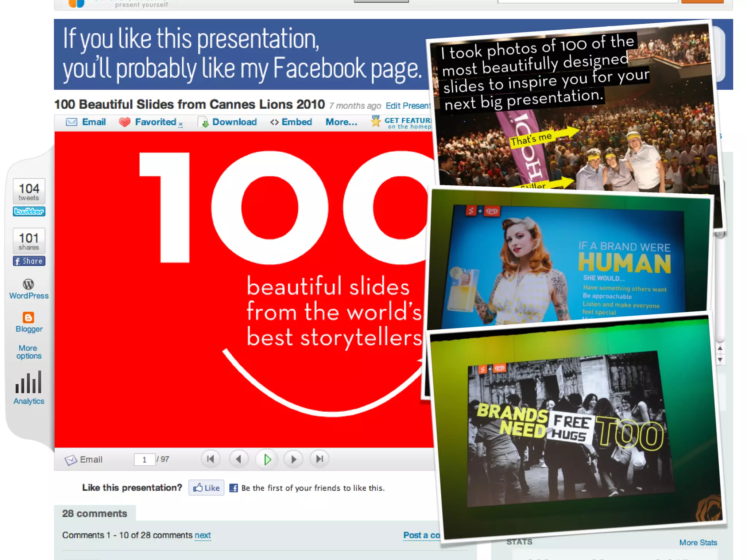Advance to next slide arrow
Screen dimensions: 747x560
(294, 459)
